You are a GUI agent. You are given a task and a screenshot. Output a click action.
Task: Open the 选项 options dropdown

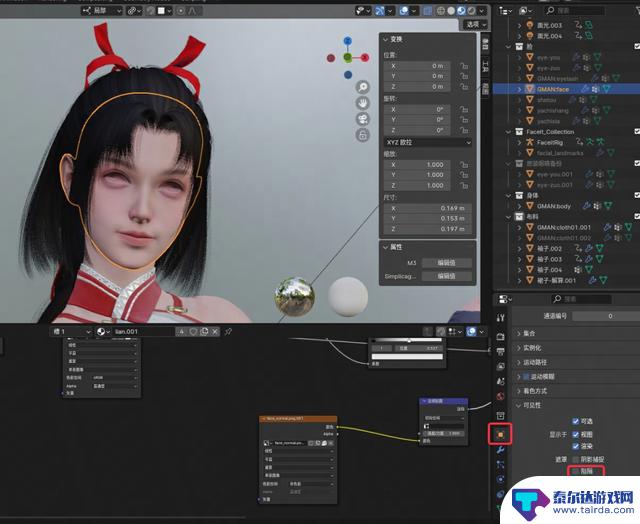pos(476,25)
